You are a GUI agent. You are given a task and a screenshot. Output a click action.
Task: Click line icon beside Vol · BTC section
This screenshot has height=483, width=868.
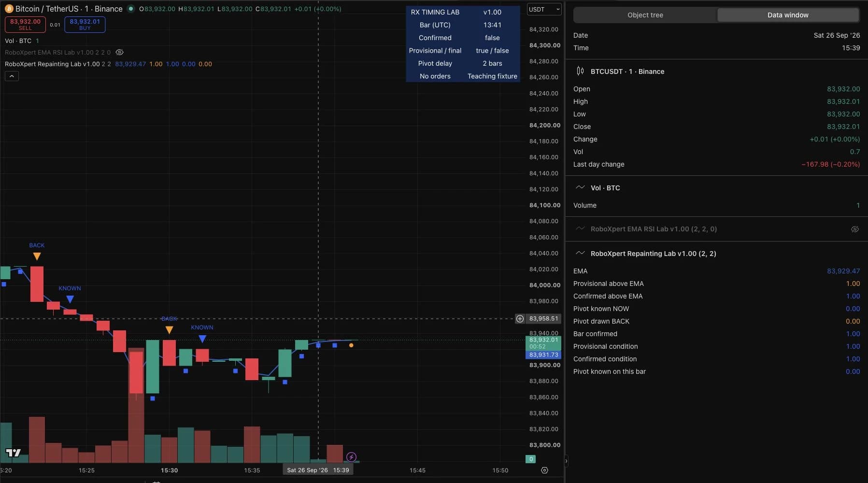pos(580,187)
